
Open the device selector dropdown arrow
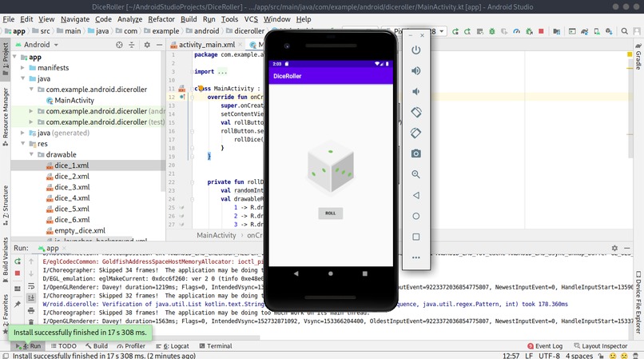pos(442,31)
